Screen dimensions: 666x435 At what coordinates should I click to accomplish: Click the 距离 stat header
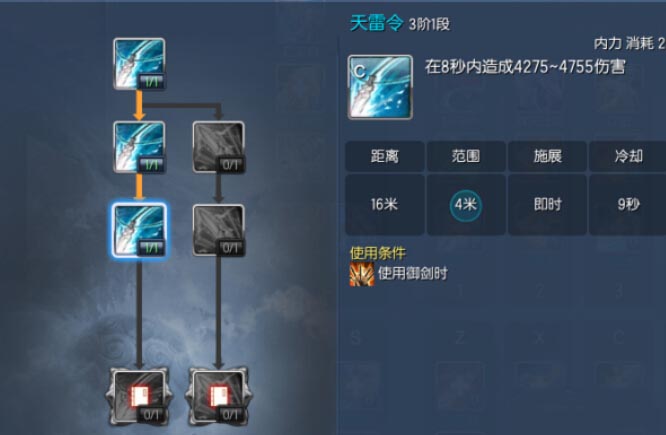[x=385, y=156]
